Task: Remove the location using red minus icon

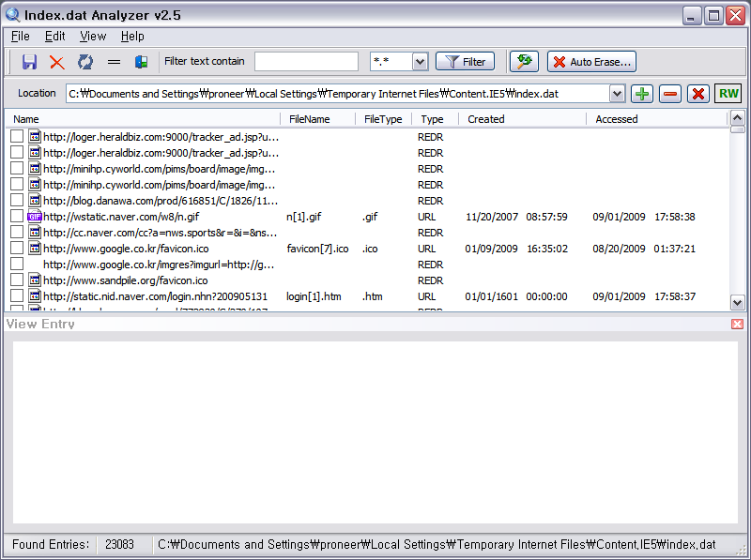Action: tap(670, 94)
